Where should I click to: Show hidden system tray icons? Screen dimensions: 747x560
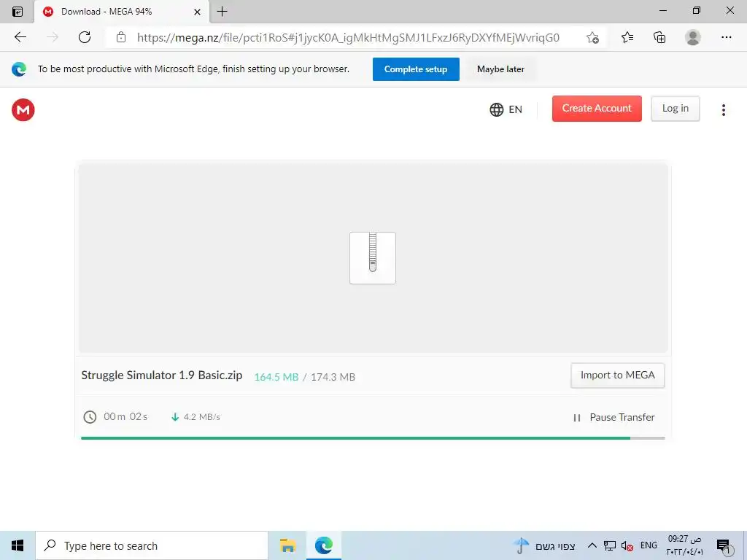pyautogui.click(x=592, y=545)
